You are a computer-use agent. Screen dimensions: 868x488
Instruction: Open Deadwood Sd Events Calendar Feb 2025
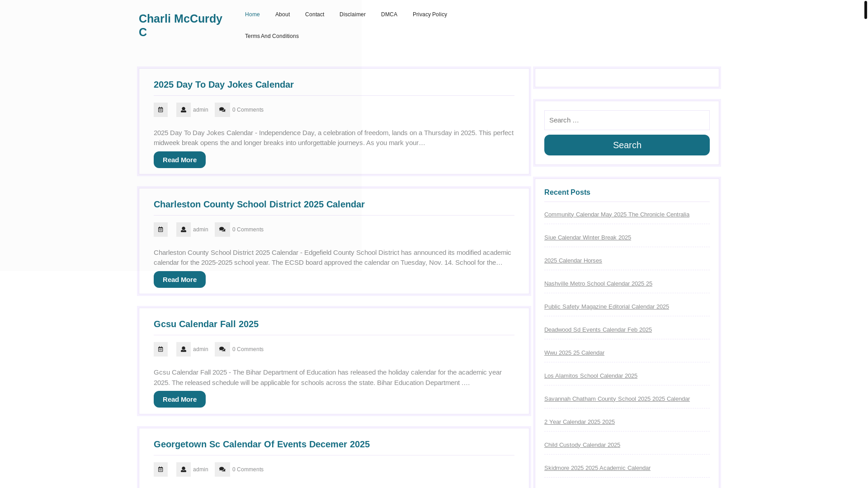click(x=598, y=330)
